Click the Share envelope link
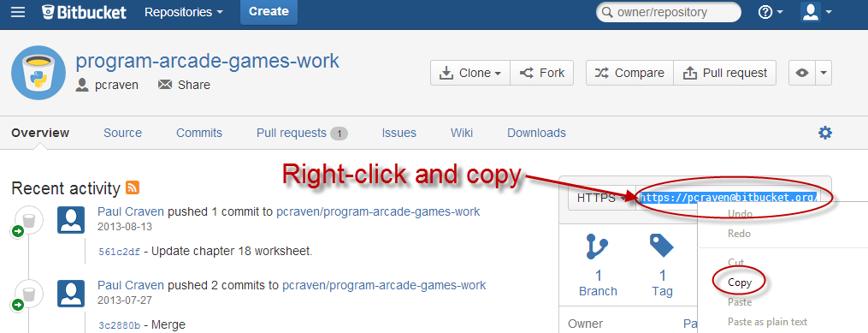868x333 pixels. click(x=185, y=85)
